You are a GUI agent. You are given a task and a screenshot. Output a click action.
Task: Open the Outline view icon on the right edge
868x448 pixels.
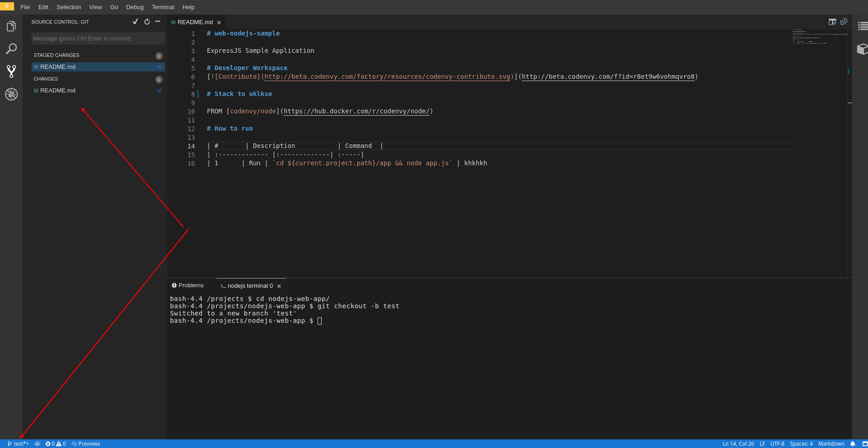863,26
